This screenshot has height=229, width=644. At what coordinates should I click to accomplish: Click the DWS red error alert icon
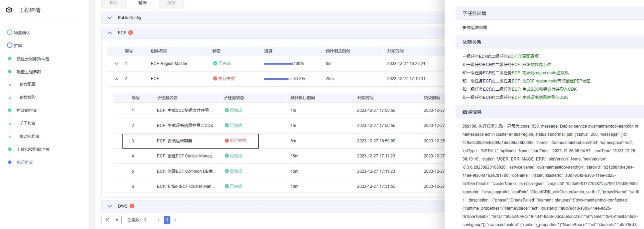(x=132, y=206)
